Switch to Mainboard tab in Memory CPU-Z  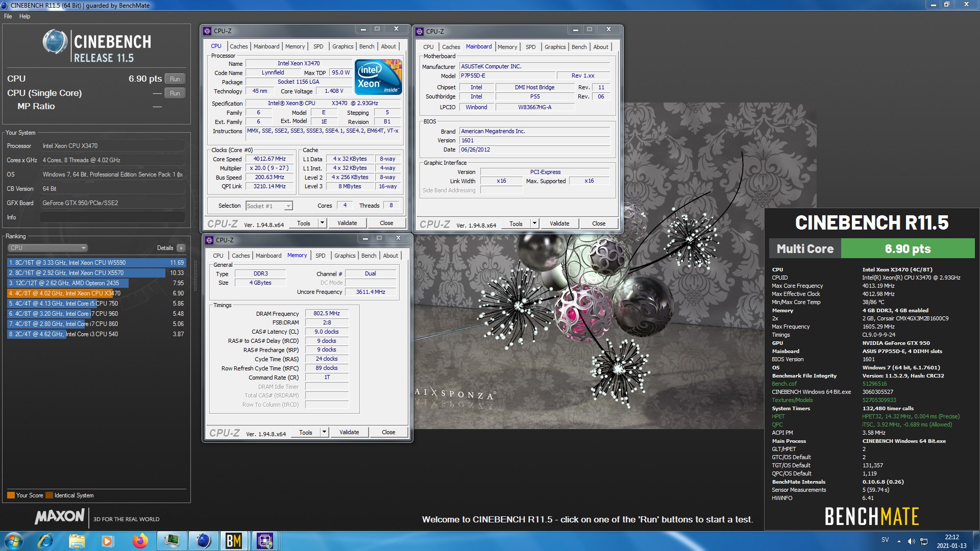268,256
